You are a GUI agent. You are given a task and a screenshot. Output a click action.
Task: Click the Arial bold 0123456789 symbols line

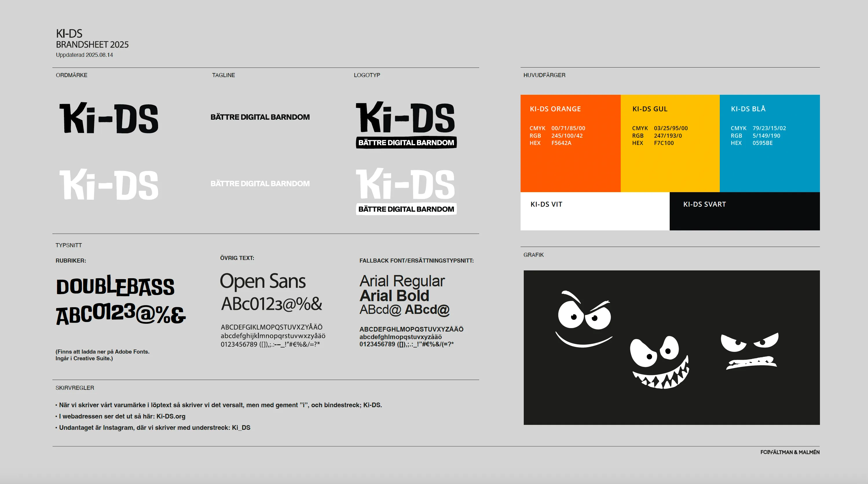pyautogui.click(x=407, y=344)
